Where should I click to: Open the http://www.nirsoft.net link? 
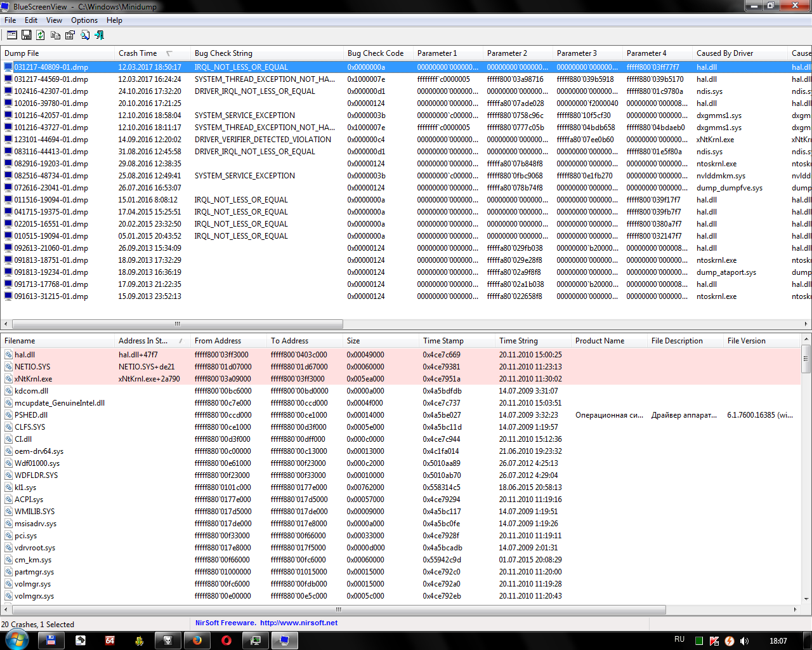(x=299, y=623)
